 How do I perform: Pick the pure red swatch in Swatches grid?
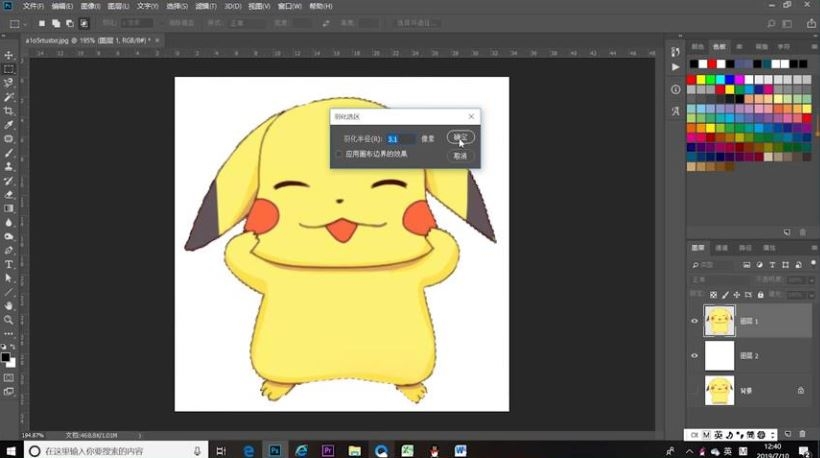coord(691,79)
